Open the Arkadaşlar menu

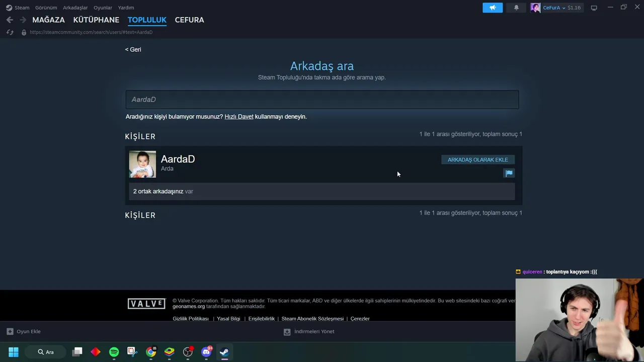(x=75, y=8)
